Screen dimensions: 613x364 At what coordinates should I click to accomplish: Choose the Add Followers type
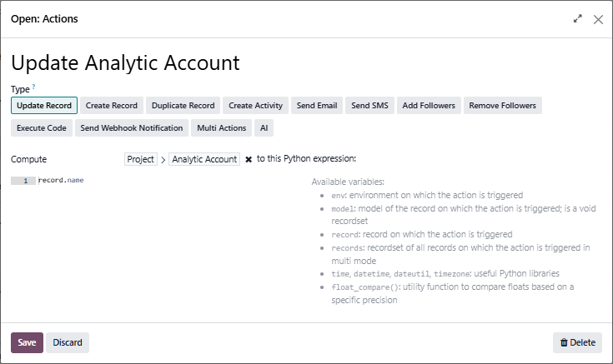point(429,106)
